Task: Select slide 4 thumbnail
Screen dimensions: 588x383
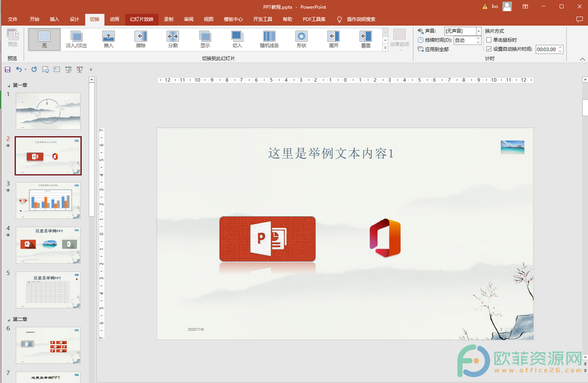Action: tap(48, 245)
